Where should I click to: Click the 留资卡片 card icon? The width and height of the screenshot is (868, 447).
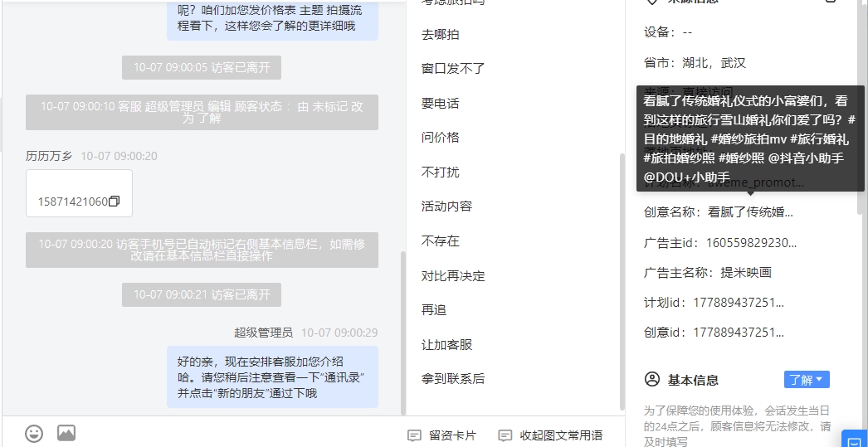pyautogui.click(x=414, y=435)
